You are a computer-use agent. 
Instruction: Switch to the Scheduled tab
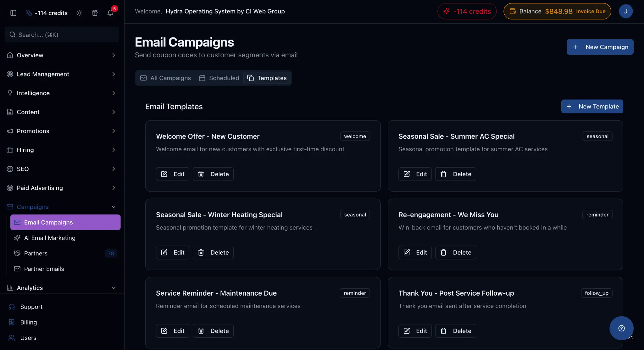[219, 78]
